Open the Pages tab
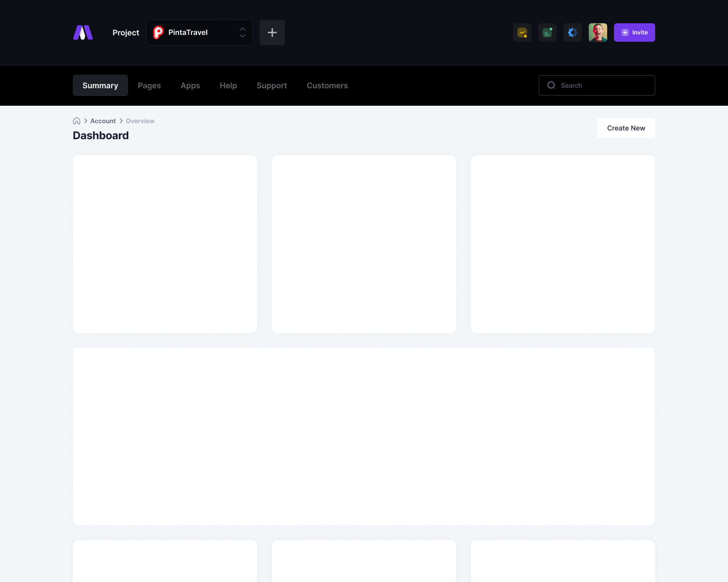The image size is (728, 582). tap(149, 85)
